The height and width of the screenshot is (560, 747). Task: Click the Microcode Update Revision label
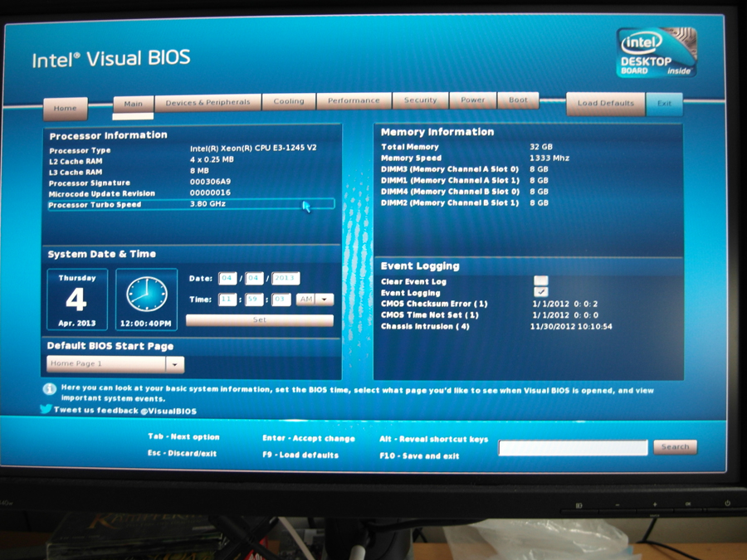(x=102, y=194)
